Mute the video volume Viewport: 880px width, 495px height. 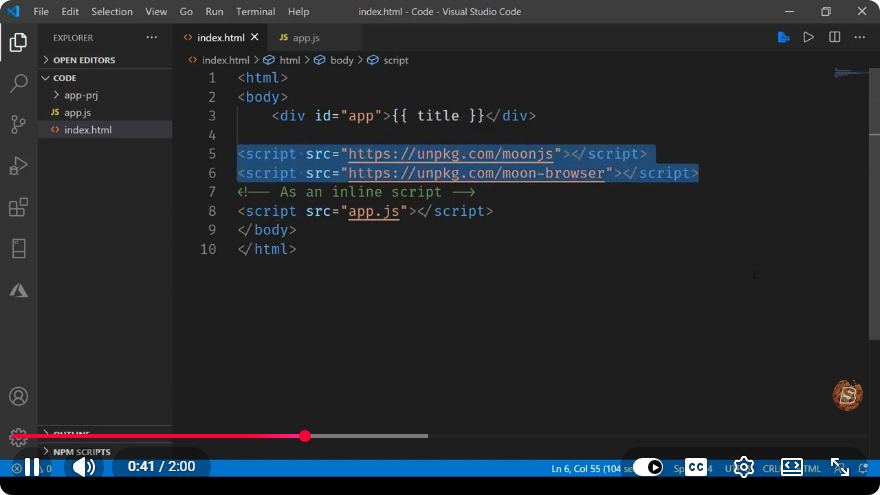pos(84,467)
